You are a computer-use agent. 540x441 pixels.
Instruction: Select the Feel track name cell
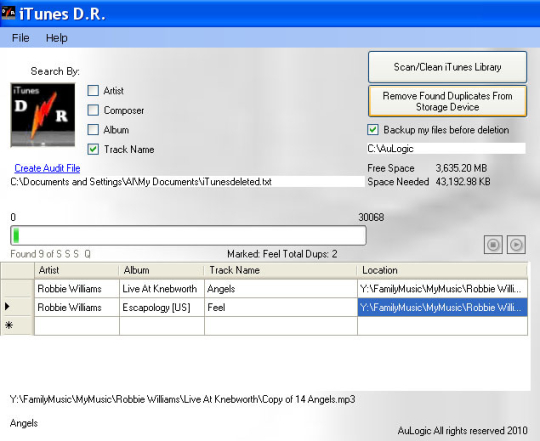281,307
